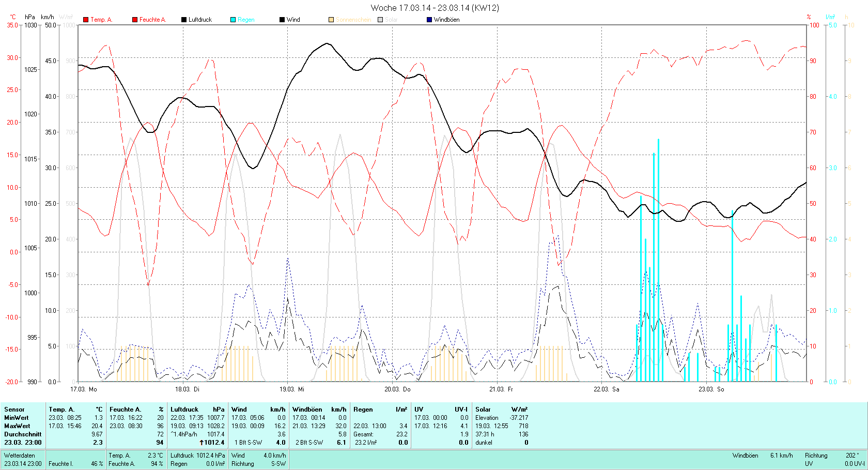
Task: Click the 46 % indoor humidity value
Action: pyautogui.click(x=97, y=464)
